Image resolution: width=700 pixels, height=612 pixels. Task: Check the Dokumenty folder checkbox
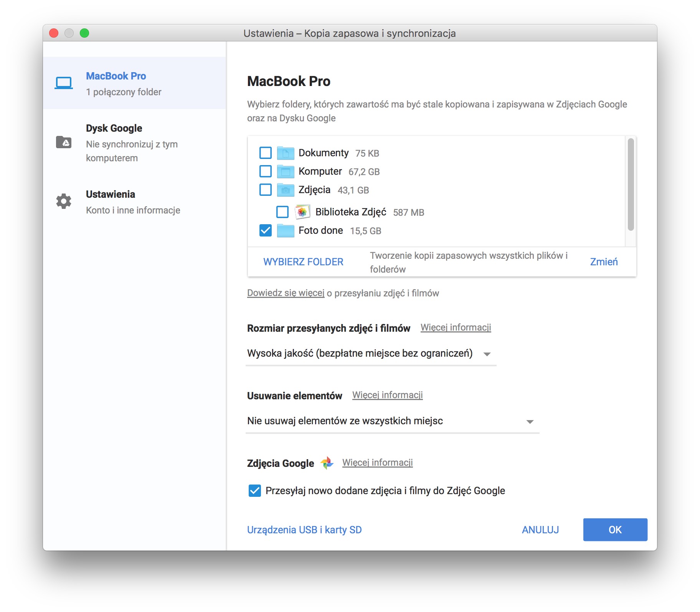pos(266,153)
